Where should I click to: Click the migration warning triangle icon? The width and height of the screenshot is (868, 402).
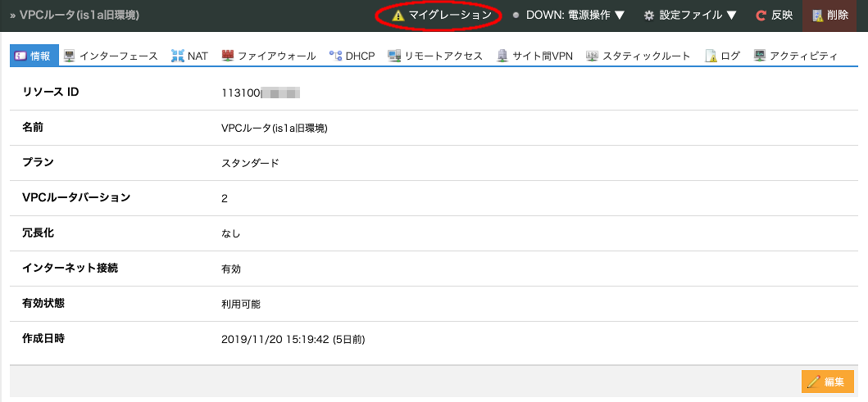398,16
